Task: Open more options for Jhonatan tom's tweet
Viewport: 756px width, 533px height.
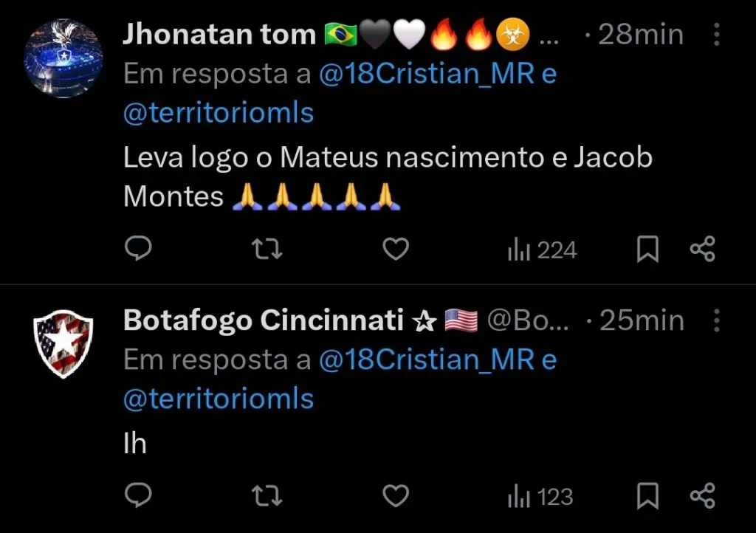Action: point(715,35)
